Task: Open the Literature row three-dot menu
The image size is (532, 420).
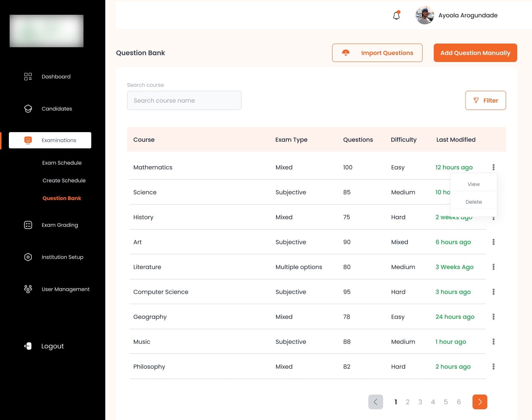Action: click(x=493, y=267)
